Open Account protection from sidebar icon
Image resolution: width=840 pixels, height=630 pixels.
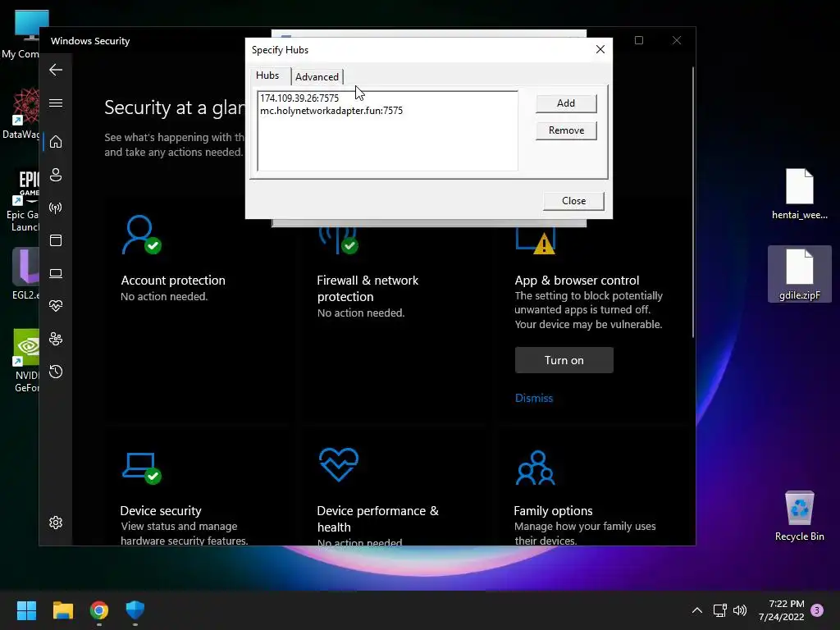pos(56,175)
